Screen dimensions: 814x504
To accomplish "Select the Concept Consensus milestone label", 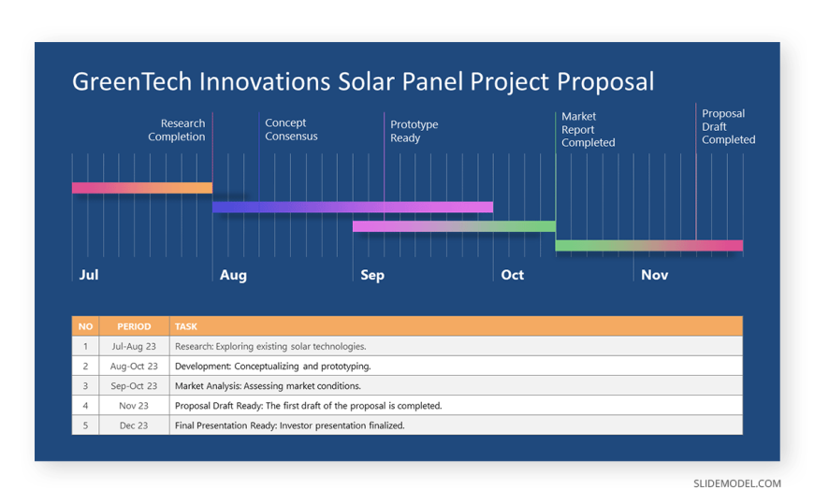I will tap(291, 130).
